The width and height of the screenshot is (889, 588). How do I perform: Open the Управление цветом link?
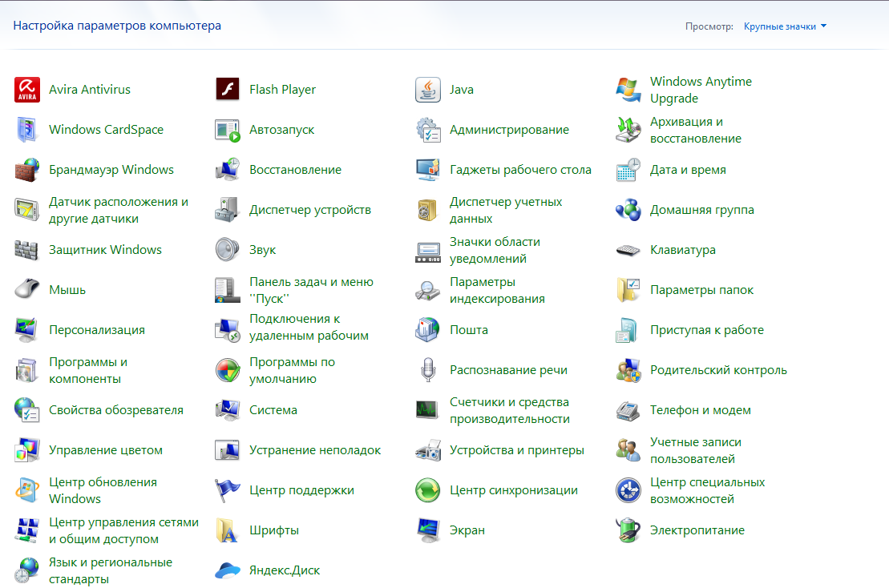[x=106, y=450]
